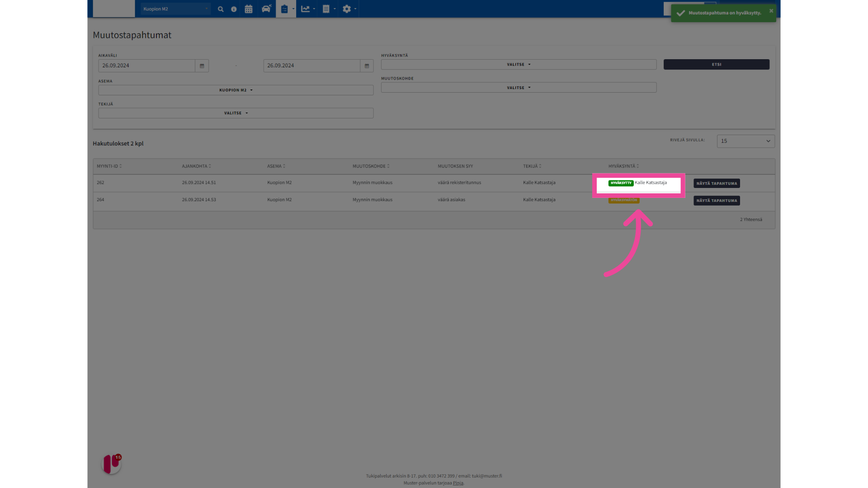Click the logo area in top-left corner
868x488 pixels.
click(114, 9)
